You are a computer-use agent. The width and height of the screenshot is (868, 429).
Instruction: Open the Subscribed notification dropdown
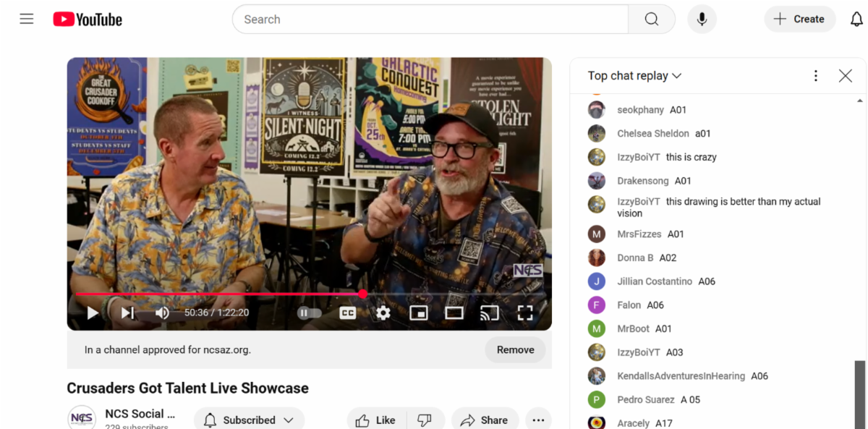[249, 420]
